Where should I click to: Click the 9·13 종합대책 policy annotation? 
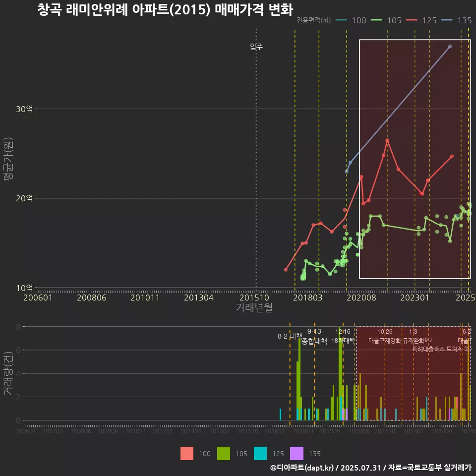click(x=314, y=336)
